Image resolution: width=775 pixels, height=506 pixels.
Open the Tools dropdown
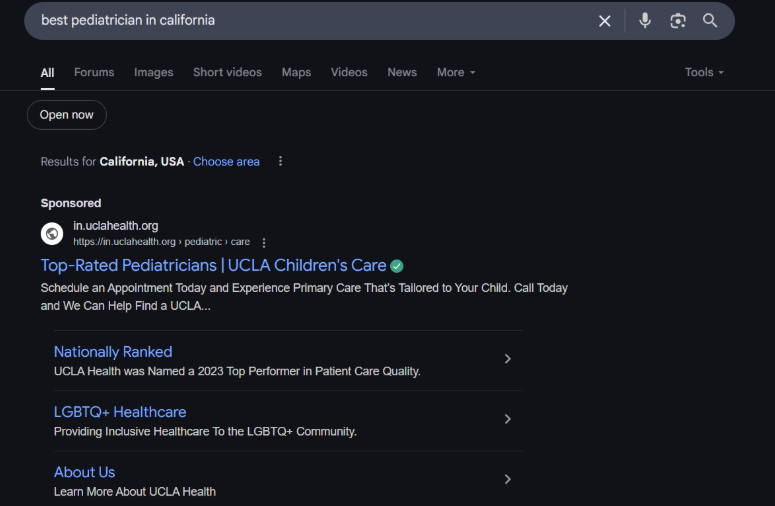[x=704, y=72]
